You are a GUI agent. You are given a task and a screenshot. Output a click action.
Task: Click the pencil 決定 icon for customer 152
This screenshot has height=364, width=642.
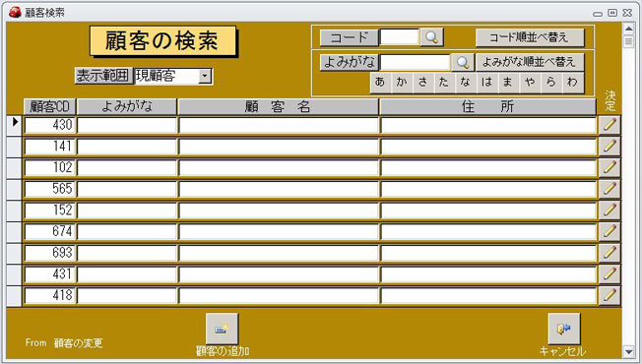pos(610,210)
